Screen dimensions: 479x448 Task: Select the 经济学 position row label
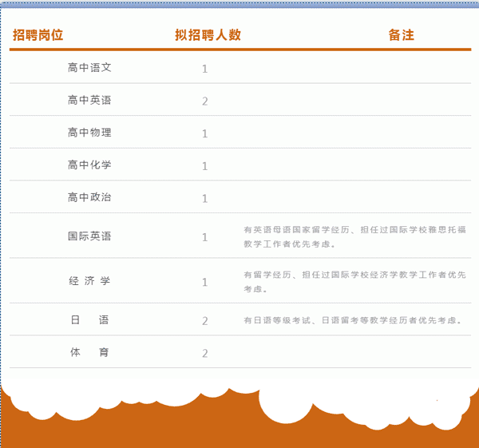[x=89, y=281]
